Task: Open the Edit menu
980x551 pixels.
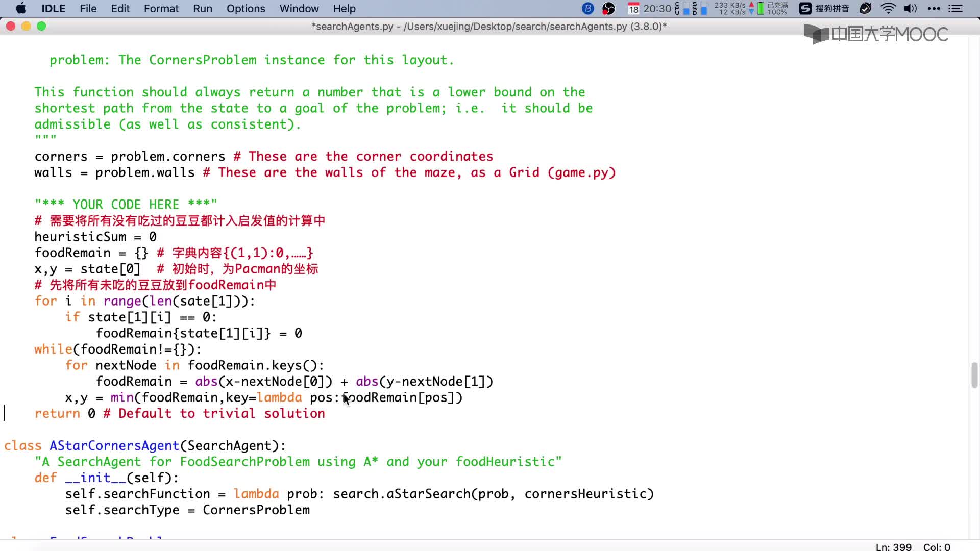Action: click(120, 9)
